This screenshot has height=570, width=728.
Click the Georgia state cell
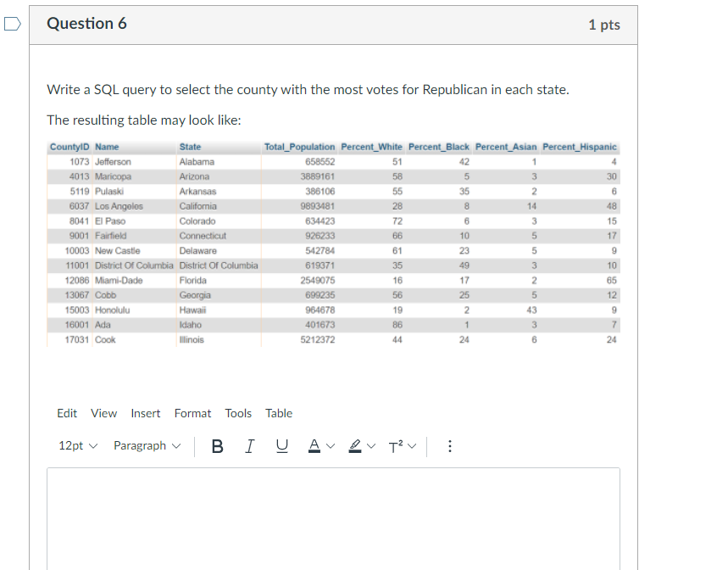pos(195,295)
